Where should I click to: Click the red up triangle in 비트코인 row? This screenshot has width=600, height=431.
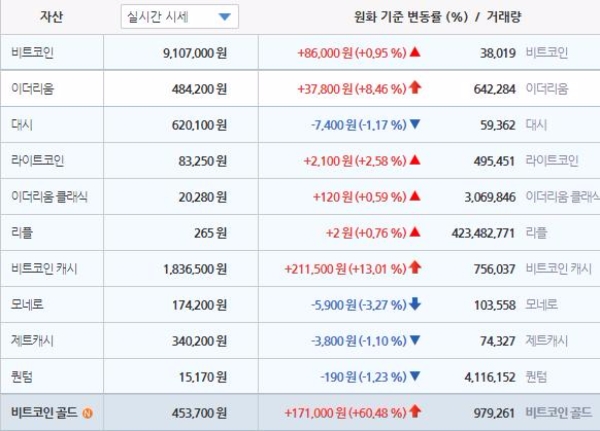click(415, 52)
